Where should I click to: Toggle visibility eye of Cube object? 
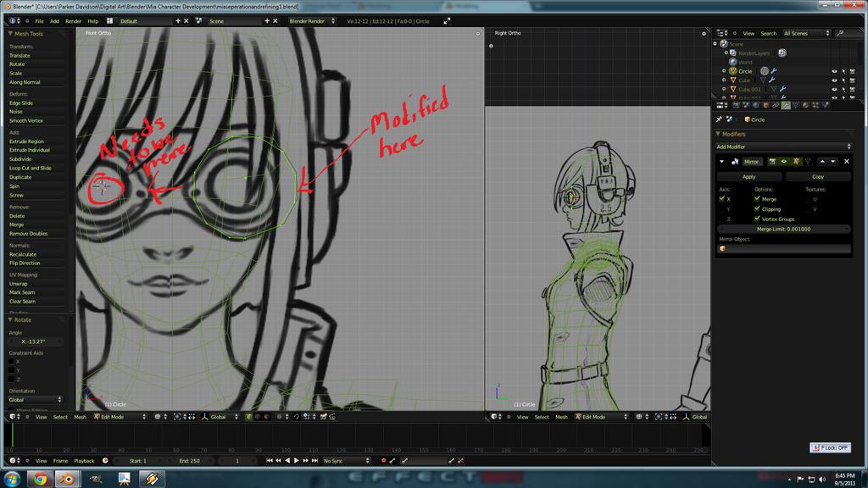(834, 80)
